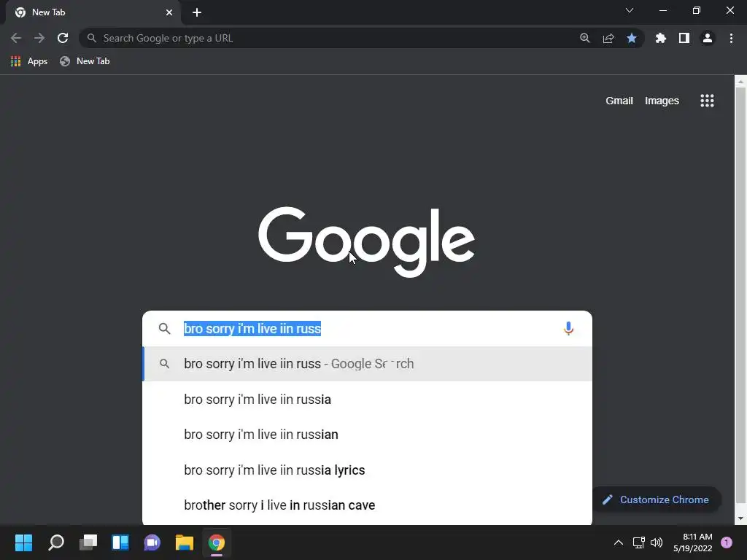Click the network status tray icon
The width and height of the screenshot is (747, 560).
[x=638, y=542]
